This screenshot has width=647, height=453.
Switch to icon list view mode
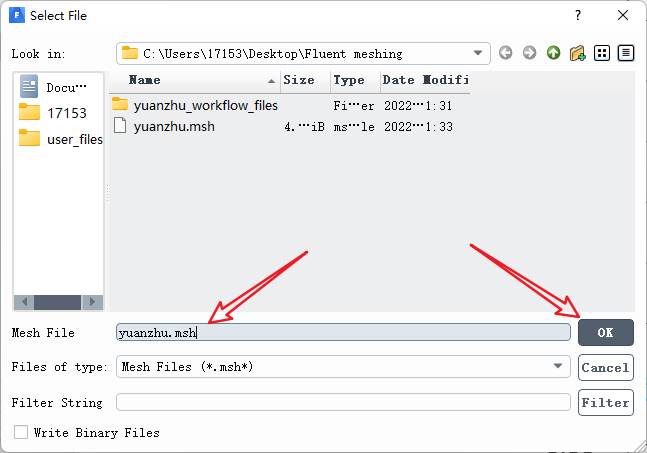click(602, 53)
